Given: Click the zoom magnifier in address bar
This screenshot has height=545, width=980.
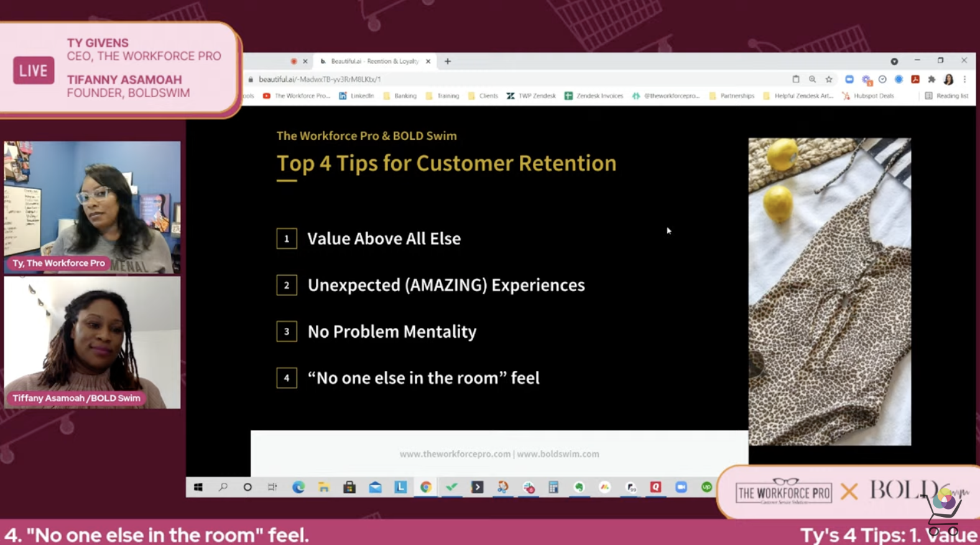Looking at the screenshot, I should [x=812, y=80].
